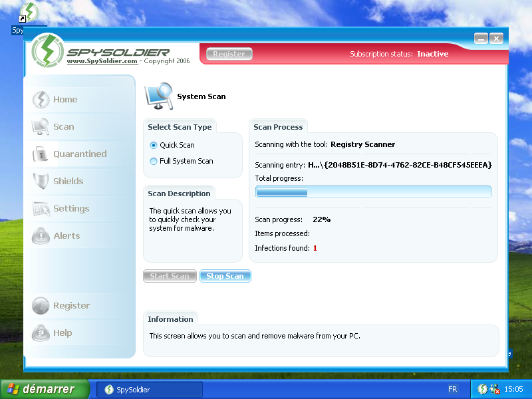The image size is (532, 399).
Task: Click the Start Scan button
Action: pyautogui.click(x=170, y=276)
